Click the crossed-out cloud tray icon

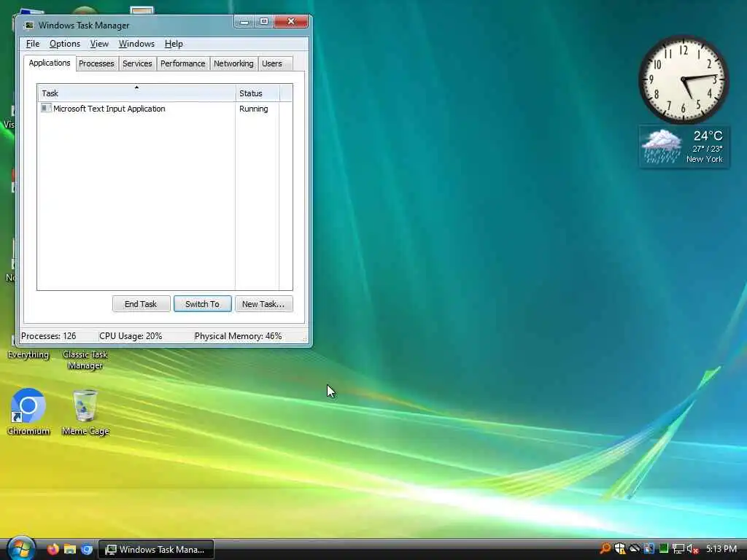(635, 548)
